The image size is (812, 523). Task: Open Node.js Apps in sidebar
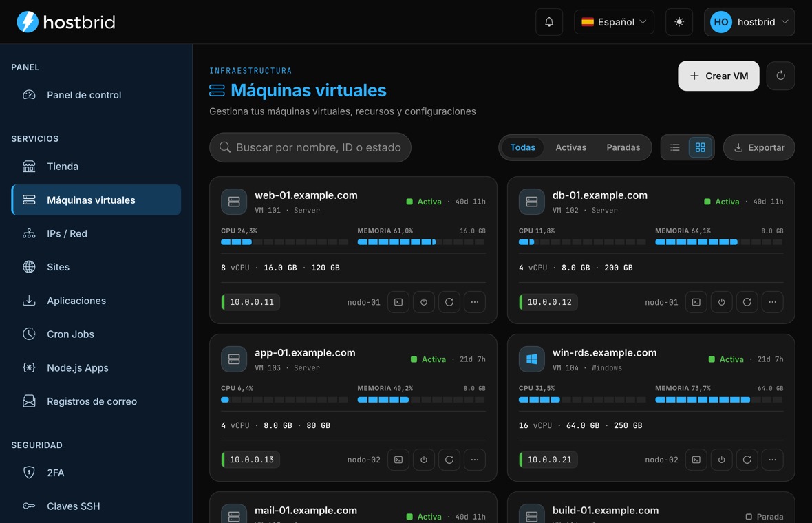96,367
